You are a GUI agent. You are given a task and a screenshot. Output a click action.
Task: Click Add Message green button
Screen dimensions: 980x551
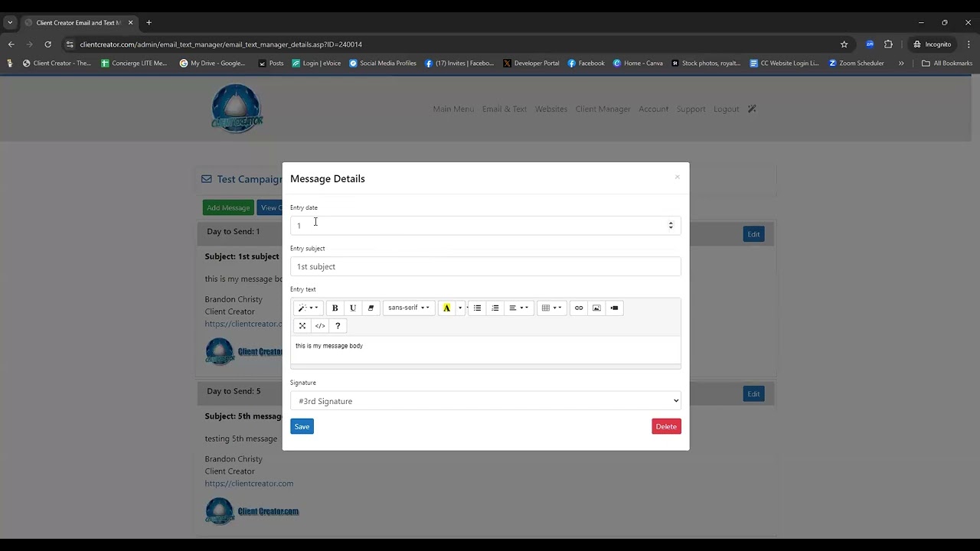(228, 207)
